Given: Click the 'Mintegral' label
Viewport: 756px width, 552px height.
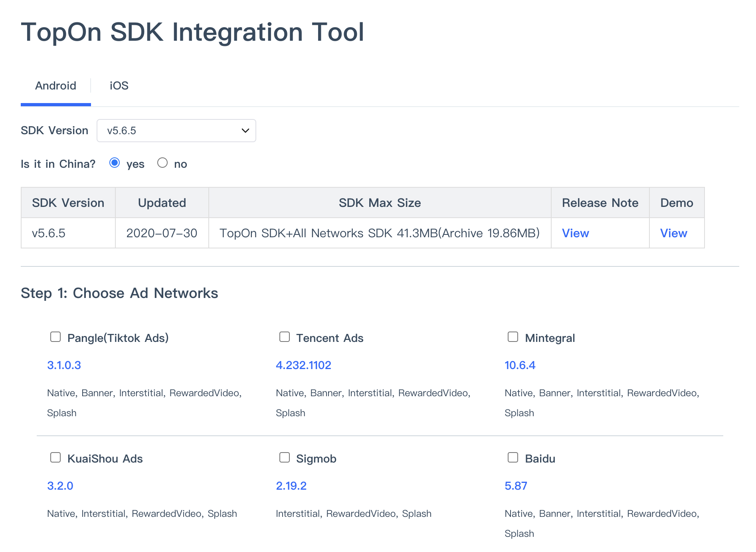Looking at the screenshot, I should tap(550, 338).
